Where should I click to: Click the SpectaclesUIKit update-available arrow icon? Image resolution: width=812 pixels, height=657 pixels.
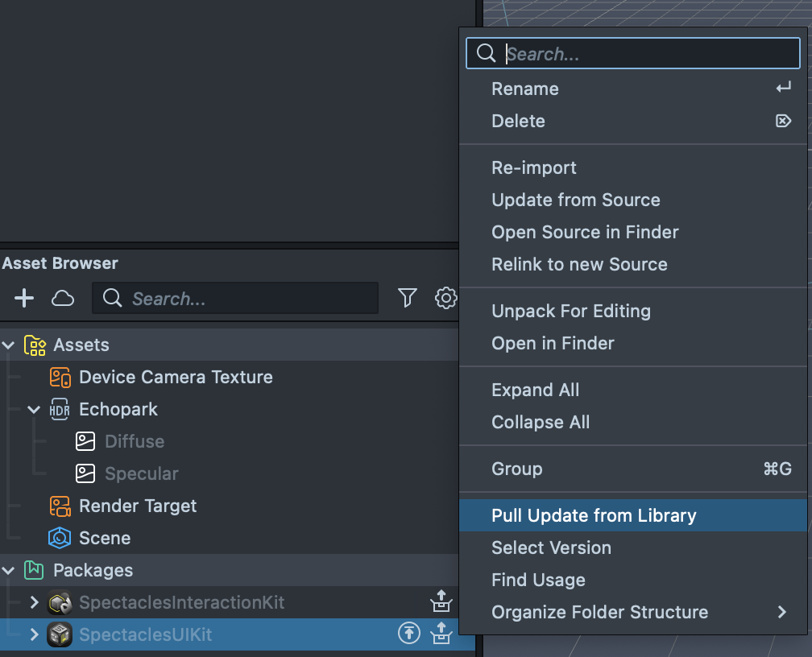[x=409, y=634]
